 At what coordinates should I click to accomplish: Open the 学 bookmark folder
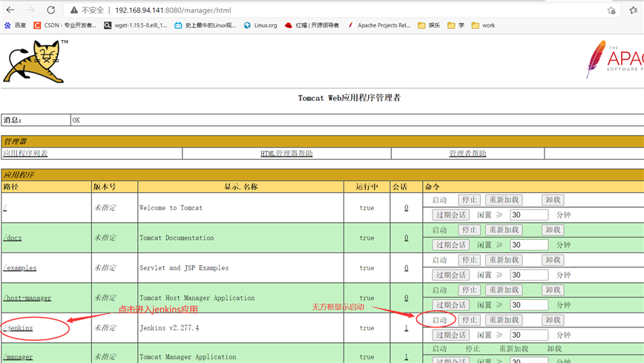456,25
